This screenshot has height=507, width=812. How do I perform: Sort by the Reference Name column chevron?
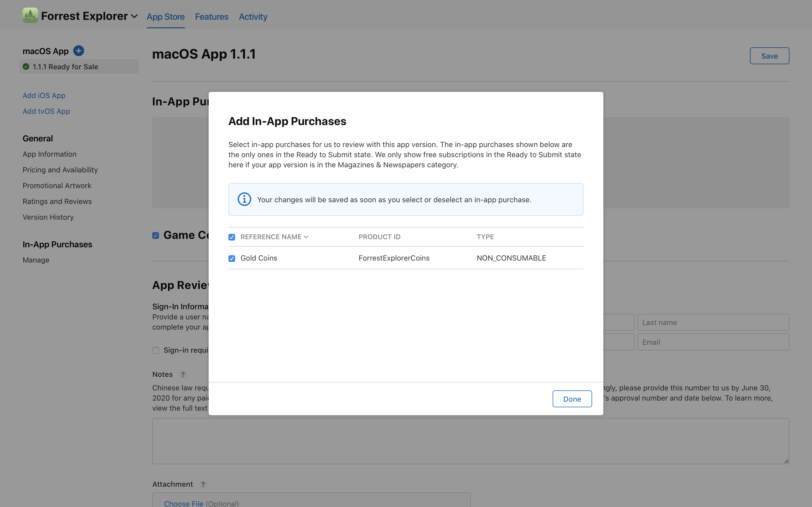(x=306, y=237)
